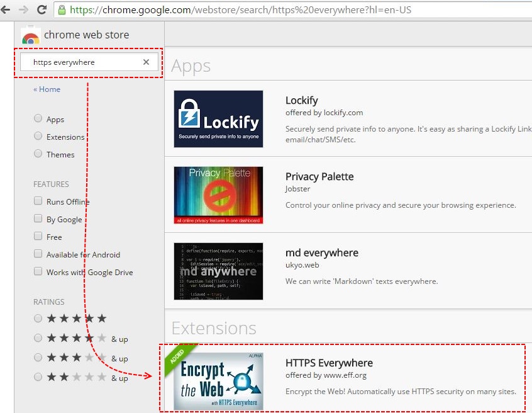Image resolution: width=532 pixels, height=413 pixels.
Task: Click the 'ukyo.web' publisher text
Action: click(302, 265)
